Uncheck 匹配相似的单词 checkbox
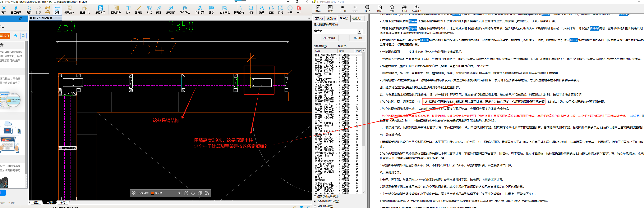Image resolution: width=644 pixels, height=208 pixels. (315, 201)
